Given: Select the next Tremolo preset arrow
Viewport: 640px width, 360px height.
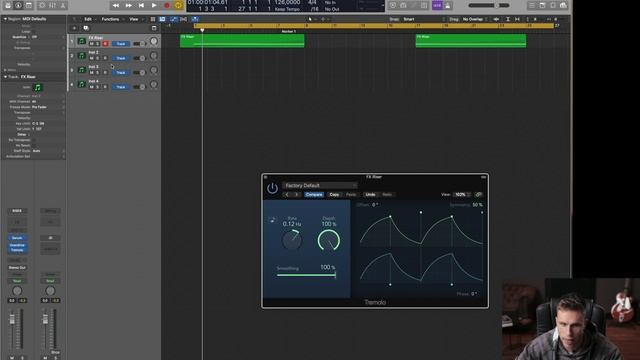Looking at the screenshot, I should (x=297, y=195).
